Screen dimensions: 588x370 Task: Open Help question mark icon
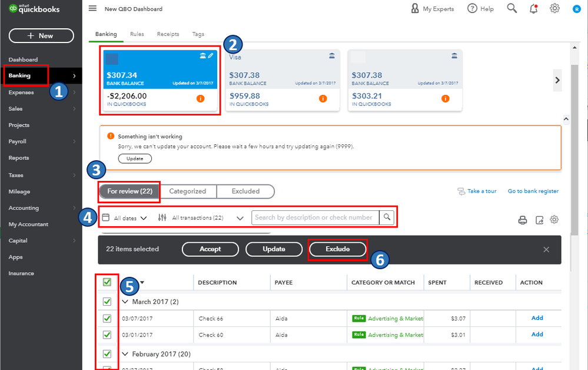click(x=472, y=8)
